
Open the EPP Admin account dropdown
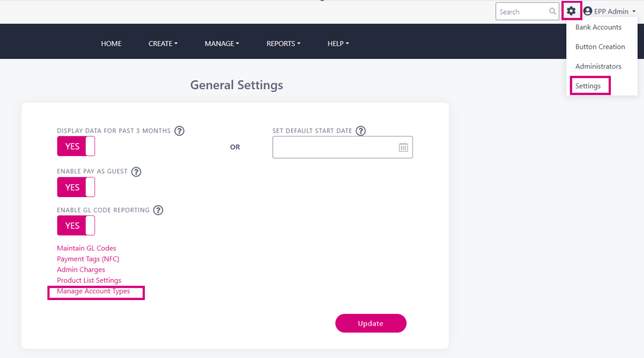609,11
